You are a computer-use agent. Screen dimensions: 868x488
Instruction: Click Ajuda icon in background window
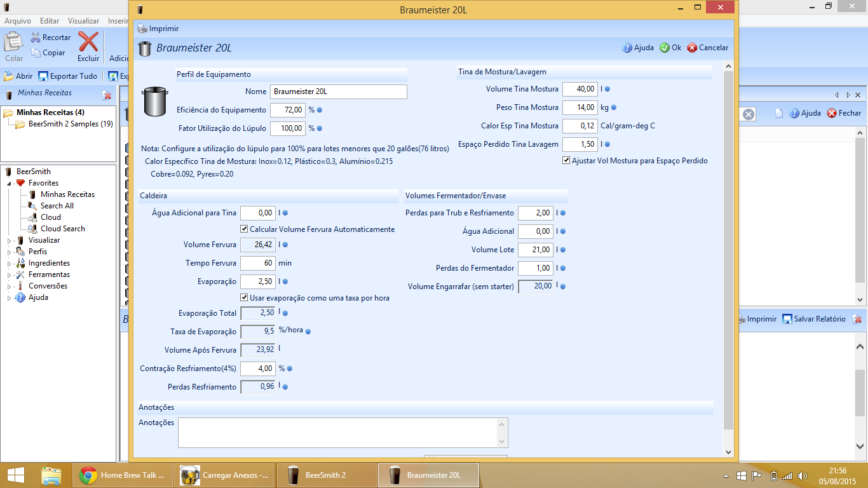click(794, 113)
